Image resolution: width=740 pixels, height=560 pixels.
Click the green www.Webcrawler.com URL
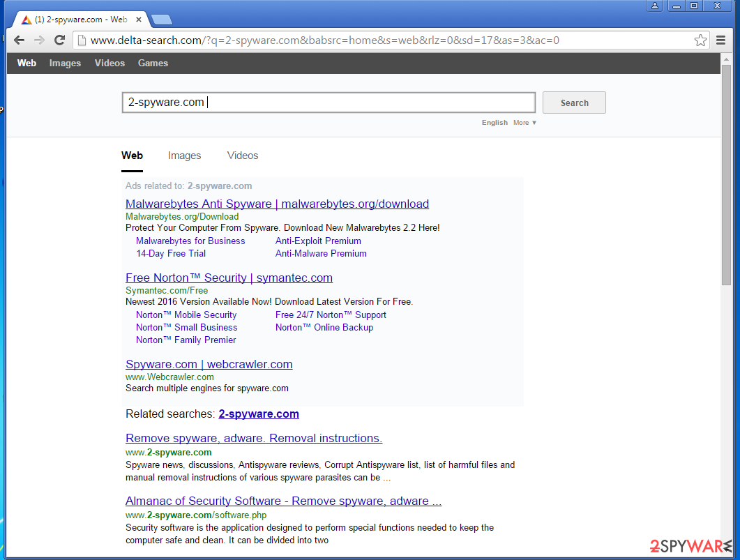point(169,377)
